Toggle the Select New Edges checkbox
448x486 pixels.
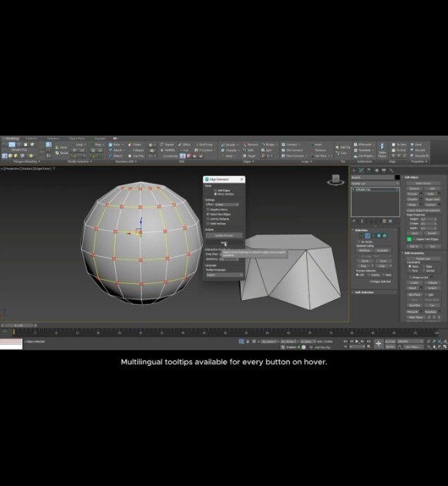(208, 214)
